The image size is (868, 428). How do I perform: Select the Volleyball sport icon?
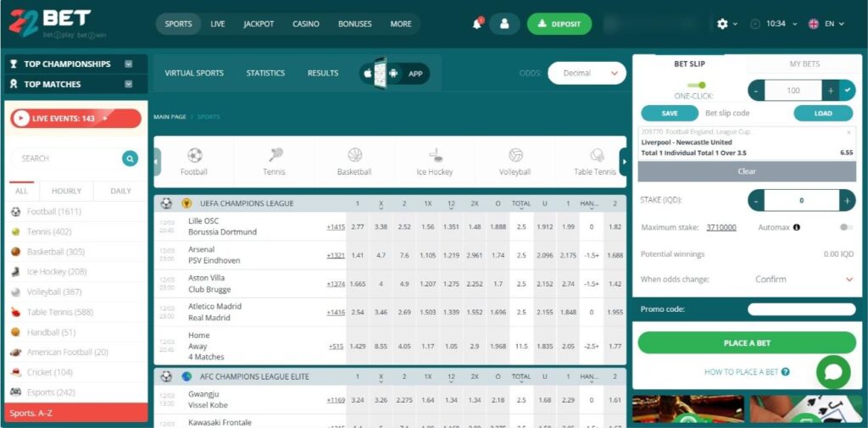pos(515,156)
